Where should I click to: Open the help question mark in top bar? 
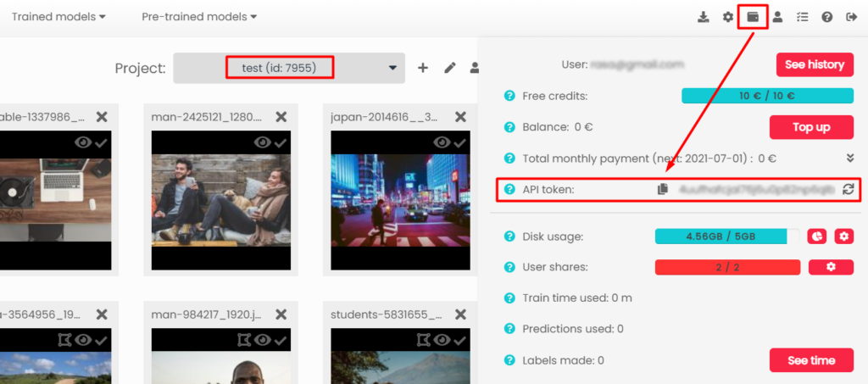pyautogui.click(x=827, y=17)
